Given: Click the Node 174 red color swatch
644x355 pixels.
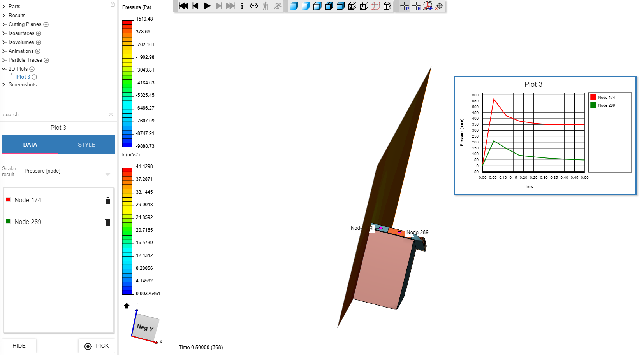Looking at the screenshot, I should point(8,199).
